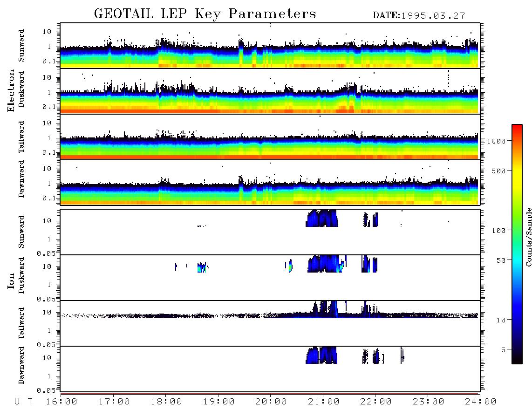Select the "DATE:1995.03.27" label
The image size is (532, 410).
coord(419,16)
